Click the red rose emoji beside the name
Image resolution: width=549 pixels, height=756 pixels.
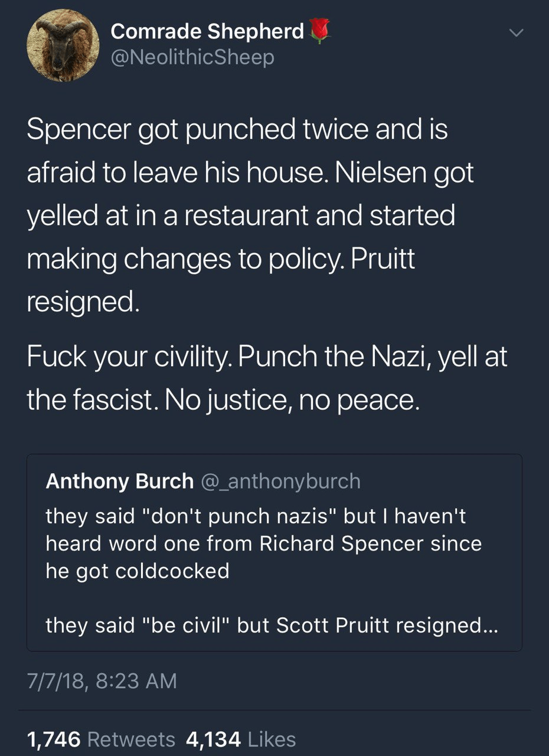tap(319, 31)
